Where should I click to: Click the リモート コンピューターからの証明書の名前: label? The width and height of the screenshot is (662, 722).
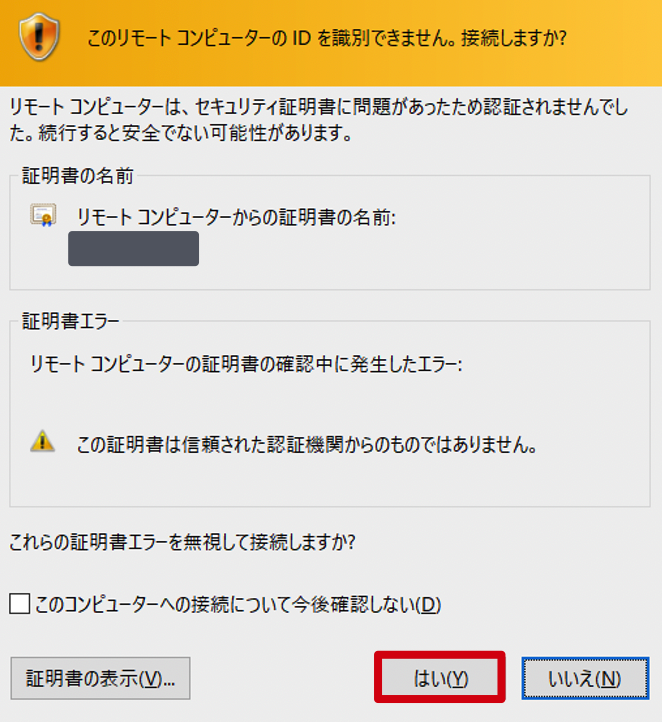pos(236,217)
